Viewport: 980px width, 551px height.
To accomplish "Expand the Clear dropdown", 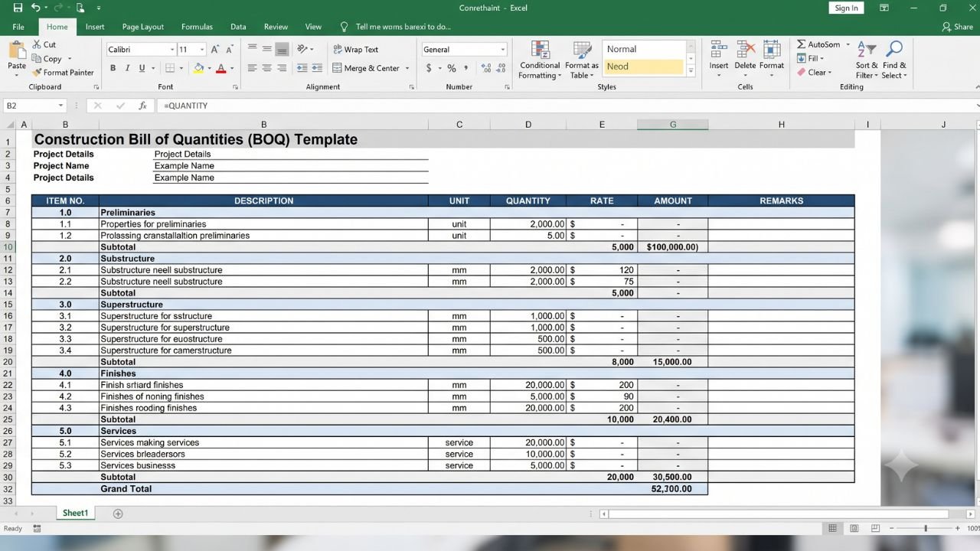I will coord(830,73).
